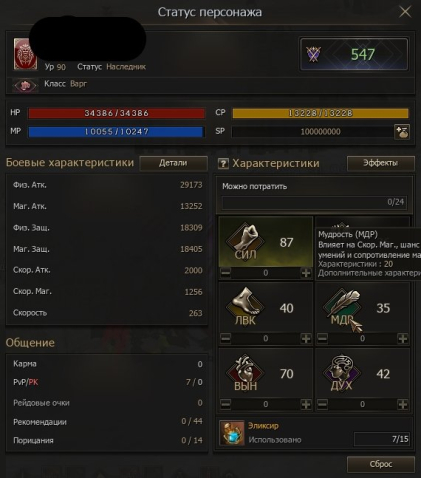This screenshot has width=421, height=478.
Task: Increase СИЛ with the plus button
Action: (306, 273)
